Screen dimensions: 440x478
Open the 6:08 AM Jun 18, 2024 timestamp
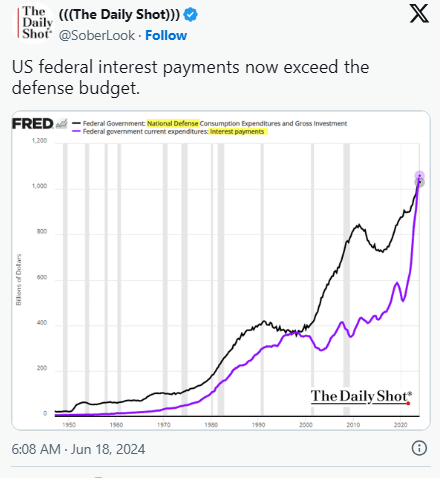pyautogui.click(x=78, y=449)
